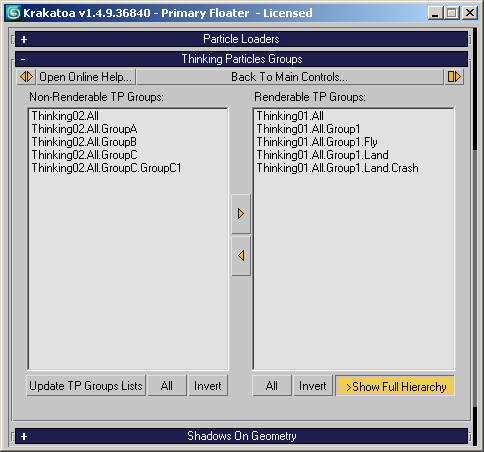This screenshot has width=484, height=452.
Task: Click the arrow icon right of Back To Main Controls
Action: point(454,77)
